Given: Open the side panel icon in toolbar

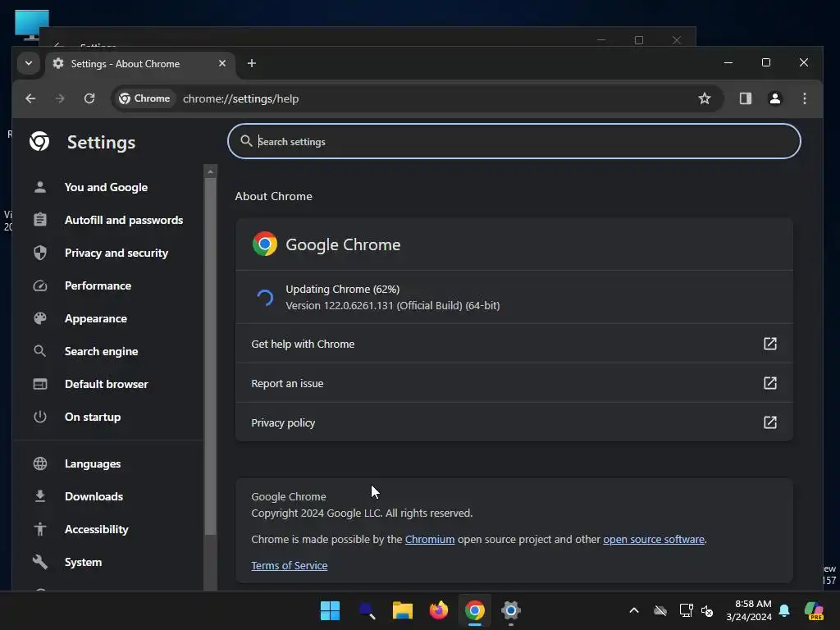Looking at the screenshot, I should click(x=745, y=98).
